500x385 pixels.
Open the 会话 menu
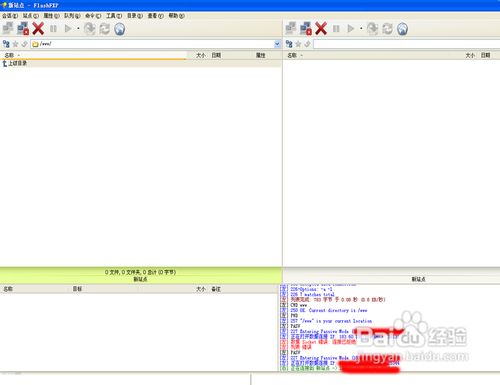[x=10, y=16]
